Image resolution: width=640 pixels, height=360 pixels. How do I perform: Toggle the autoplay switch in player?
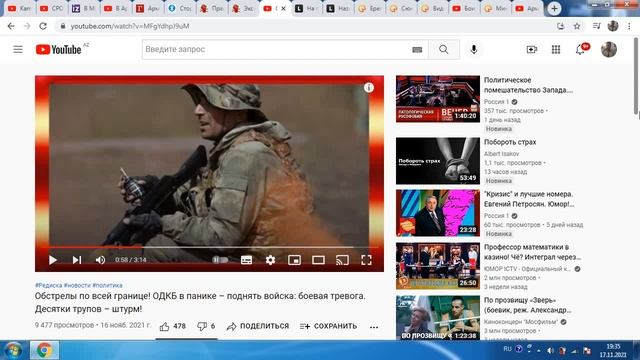tap(220, 260)
